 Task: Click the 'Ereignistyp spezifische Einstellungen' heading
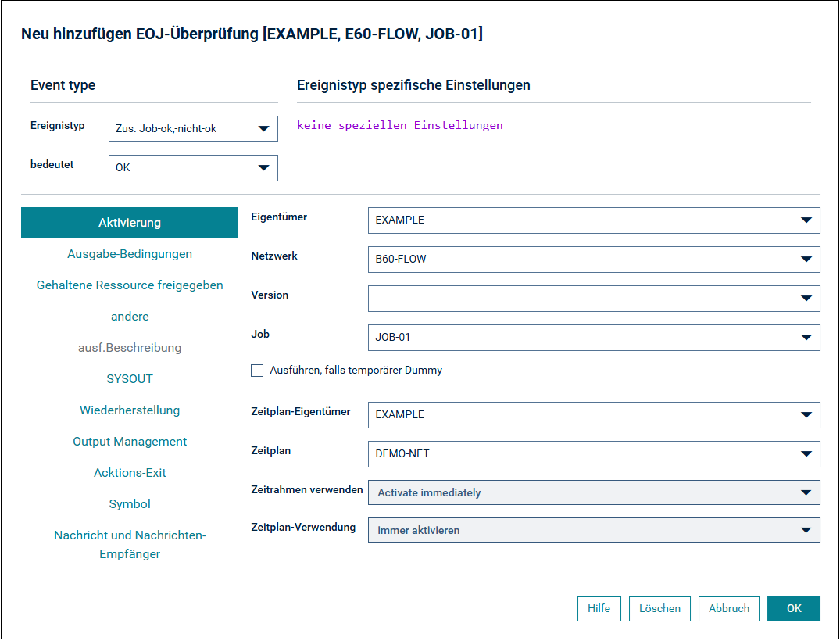click(x=413, y=85)
